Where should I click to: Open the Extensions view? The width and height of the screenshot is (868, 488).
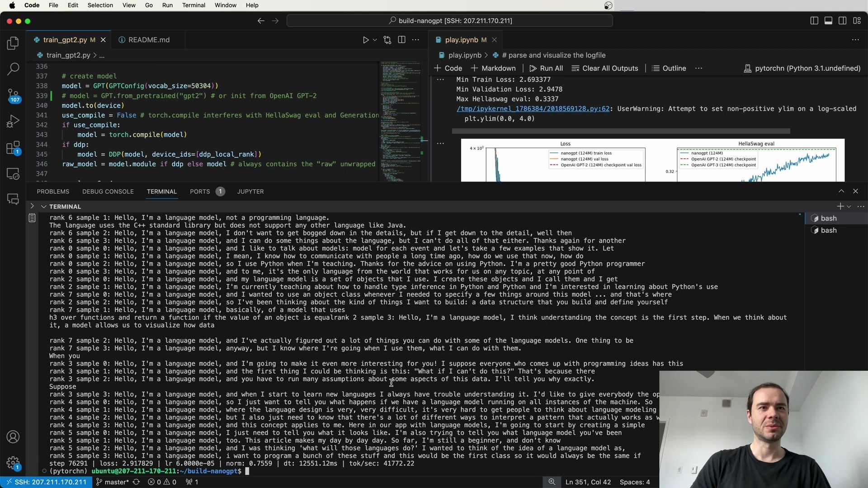[13, 148]
